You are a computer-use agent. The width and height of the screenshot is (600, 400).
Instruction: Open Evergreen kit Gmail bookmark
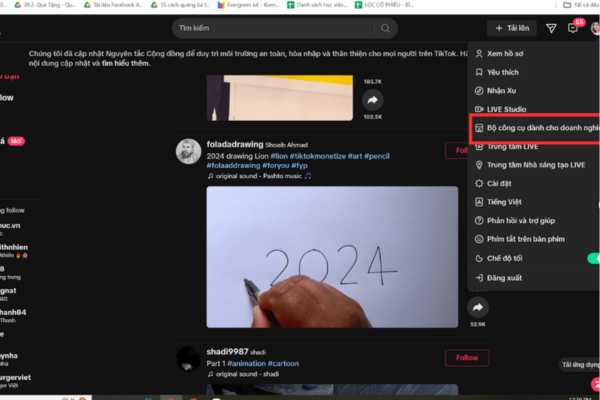[x=249, y=5]
